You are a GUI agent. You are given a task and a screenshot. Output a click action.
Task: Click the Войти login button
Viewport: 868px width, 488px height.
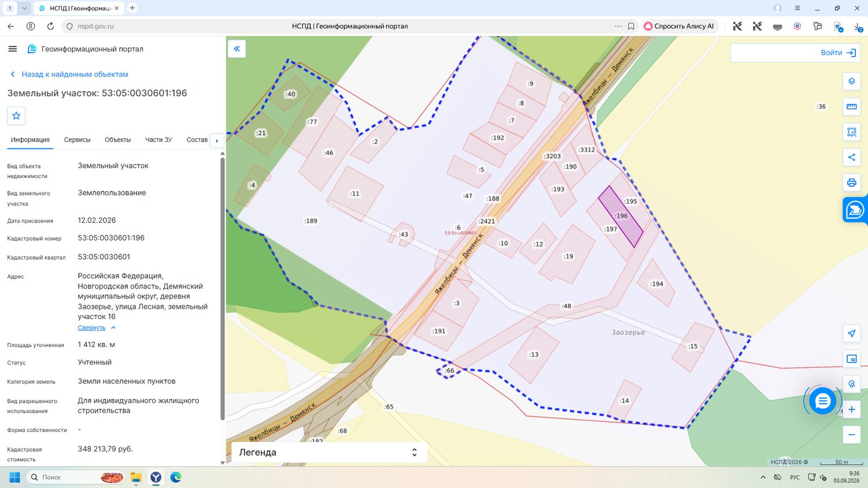tap(838, 53)
